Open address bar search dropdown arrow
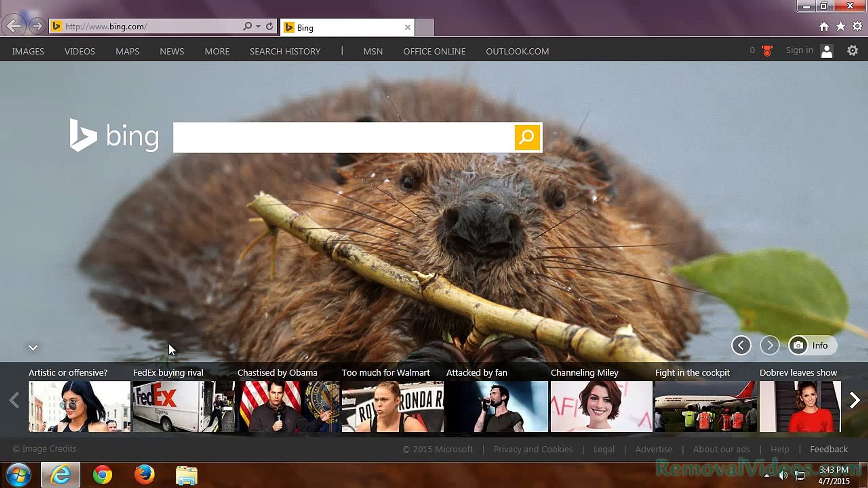Image resolution: width=868 pixels, height=488 pixels. [258, 26]
